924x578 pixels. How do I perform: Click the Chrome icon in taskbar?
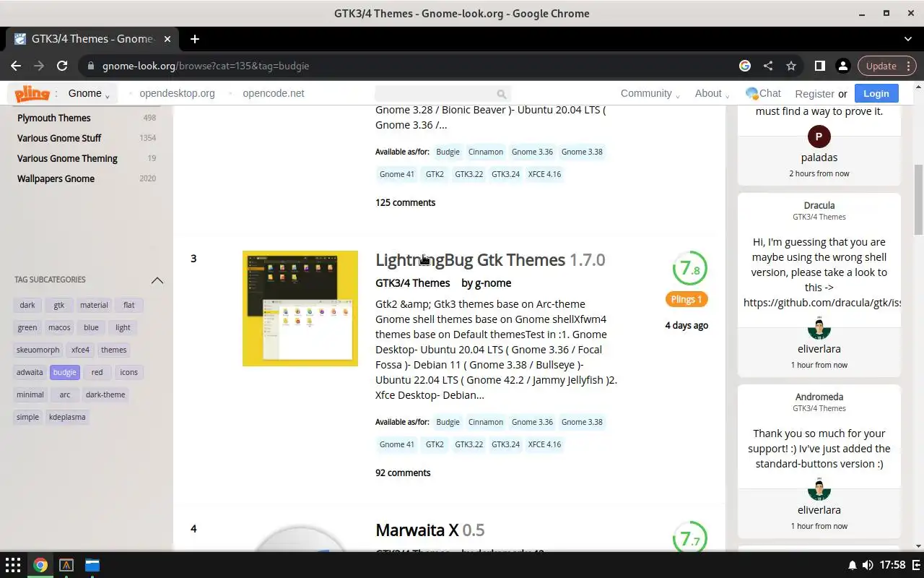point(40,565)
